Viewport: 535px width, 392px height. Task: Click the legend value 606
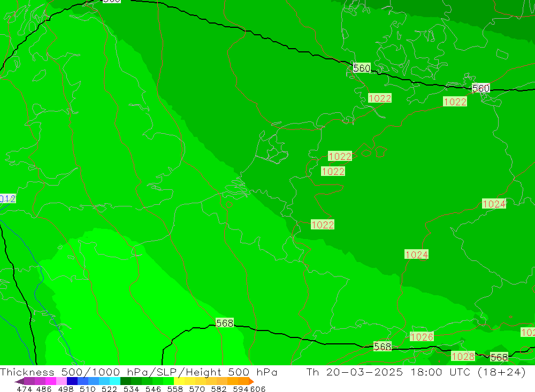pos(258,389)
